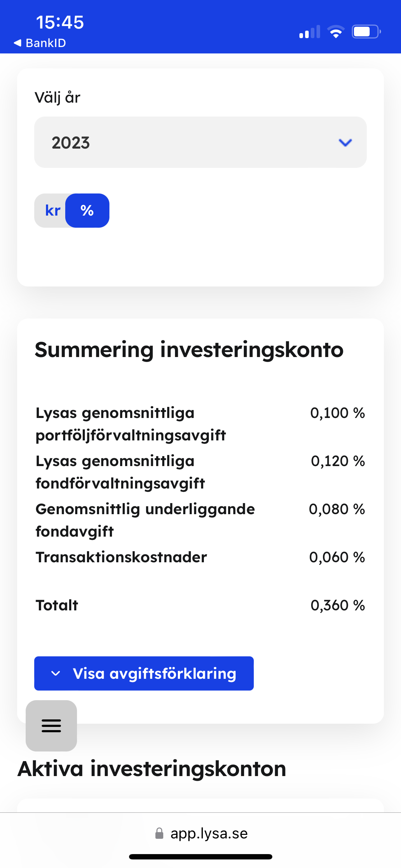
Task: Tap the Transaktionskostnader row label
Action: click(x=121, y=557)
